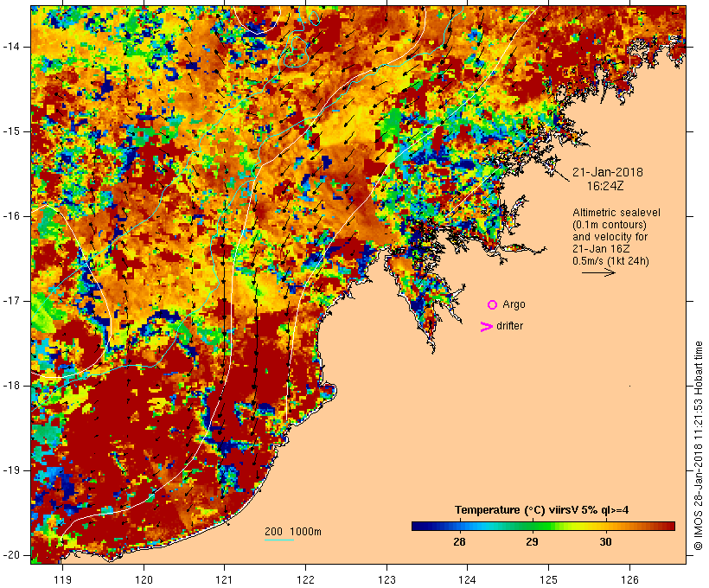Click the magenta drifter legend symbol
Image resolution: width=709 pixels, height=588 pixels.
pyautogui.click(x=487, y=327)
